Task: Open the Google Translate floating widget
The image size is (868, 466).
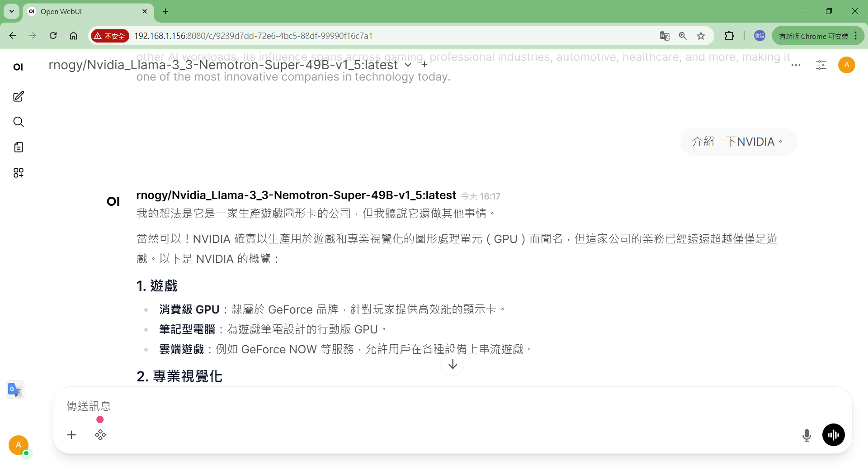Action: click(15, 390)
